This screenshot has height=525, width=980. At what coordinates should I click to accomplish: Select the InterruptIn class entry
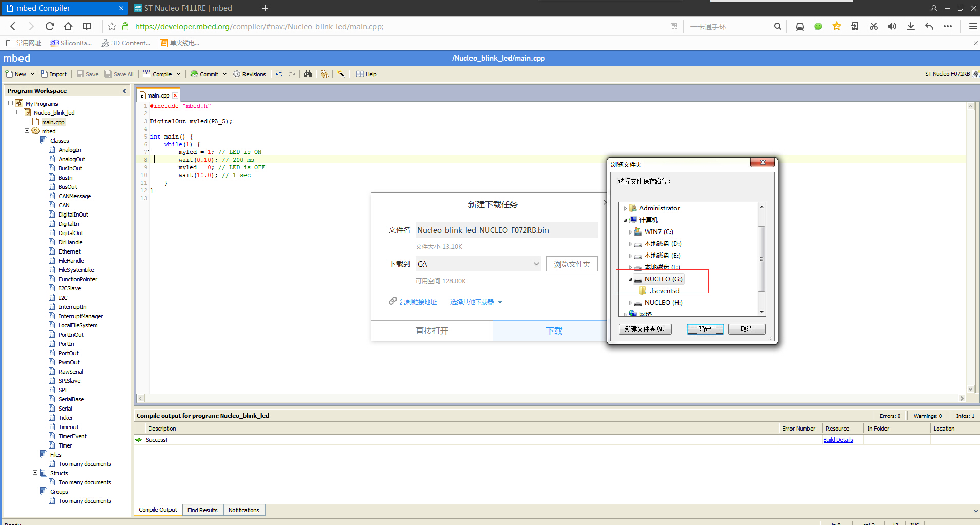(72, 307)
